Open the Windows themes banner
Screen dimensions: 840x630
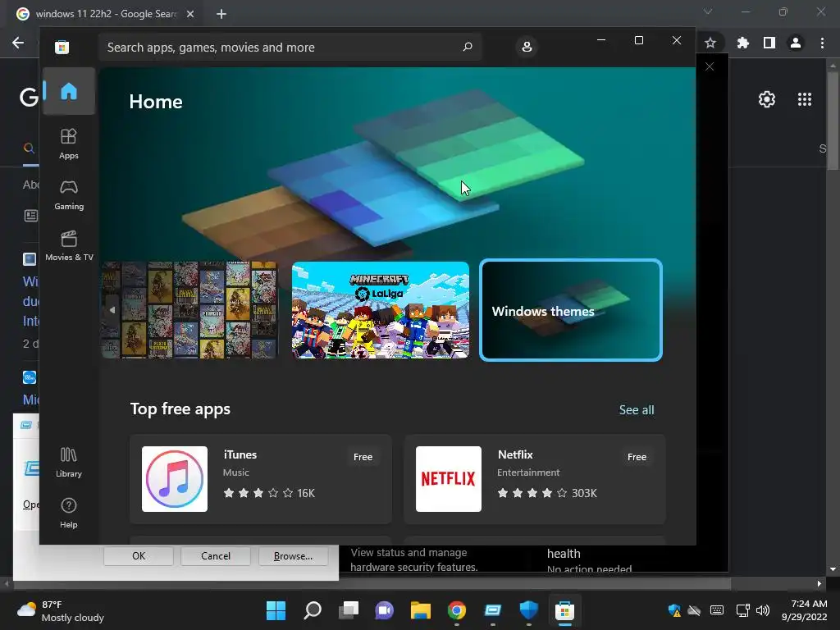point(571,310)
